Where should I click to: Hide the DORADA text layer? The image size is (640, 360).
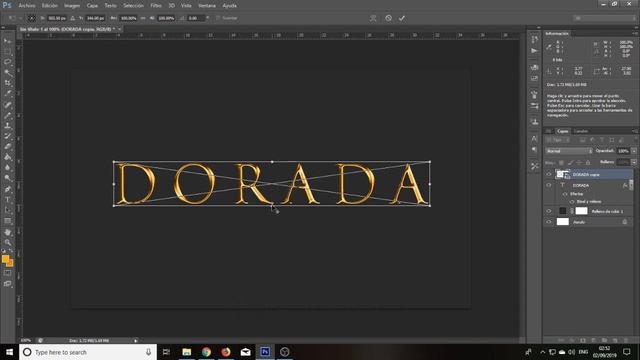[549, 185]
